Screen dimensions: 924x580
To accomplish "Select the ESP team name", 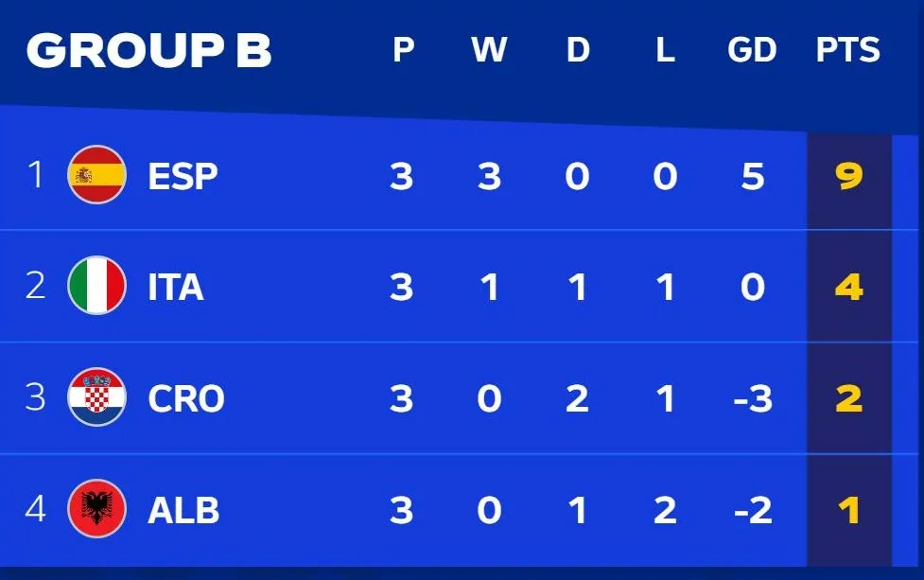I will point(183,176).
